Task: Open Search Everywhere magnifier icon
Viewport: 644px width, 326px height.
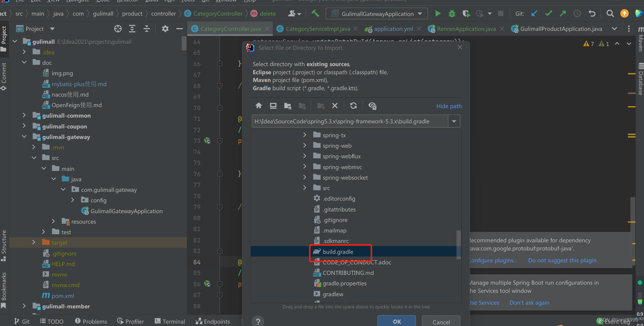Action: click(610, 14)
